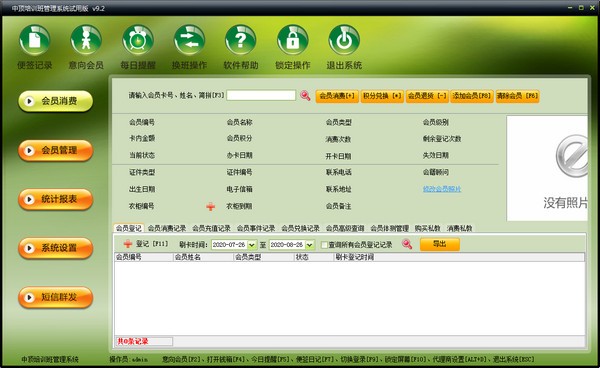Click the 会员退货 [-] button

pos(427,96)
